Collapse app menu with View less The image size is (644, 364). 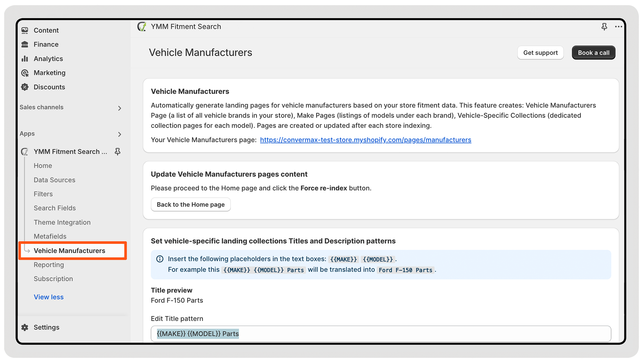[49, 297]
